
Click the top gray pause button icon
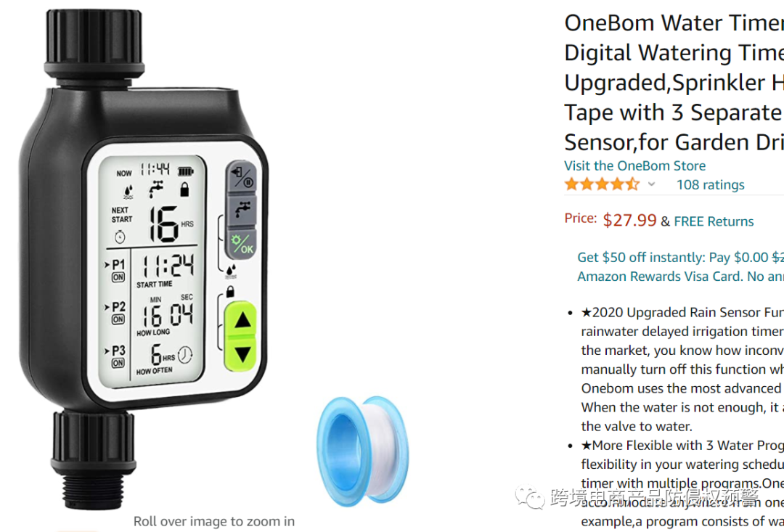242,177
